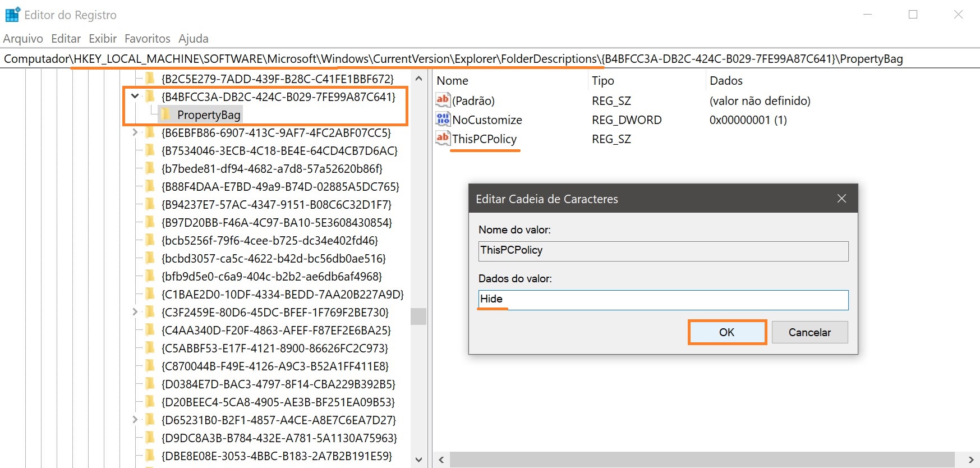
Task: Click the values pane horizontal scrollbar thumb
Action: point(702,460)
